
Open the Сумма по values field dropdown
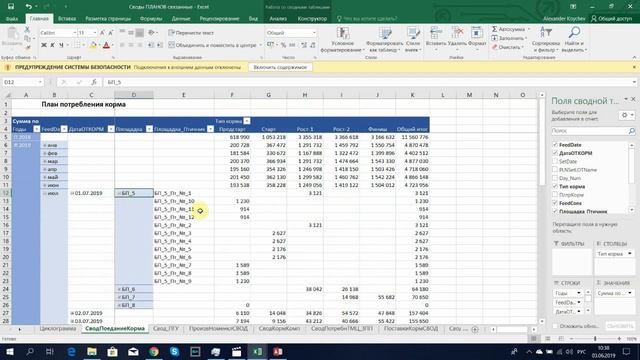tap(630, 293)
